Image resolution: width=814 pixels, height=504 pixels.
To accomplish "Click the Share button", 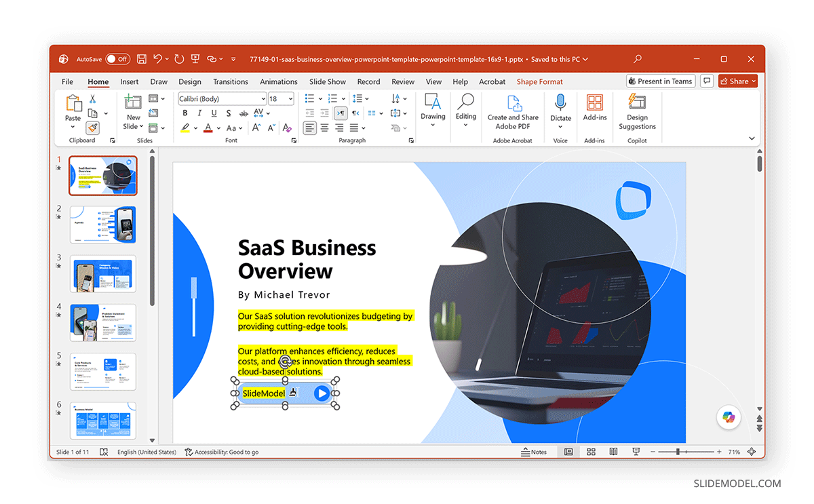I will 738,81.
